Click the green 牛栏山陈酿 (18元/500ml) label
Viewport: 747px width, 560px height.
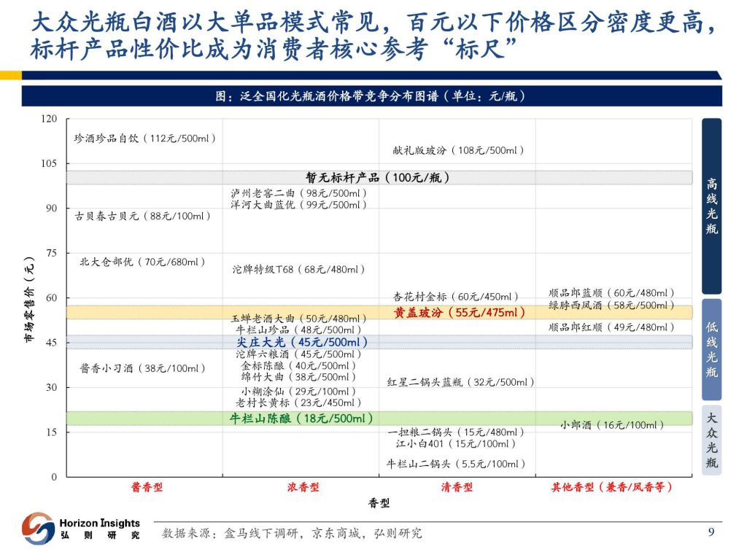tap(301, 419)
